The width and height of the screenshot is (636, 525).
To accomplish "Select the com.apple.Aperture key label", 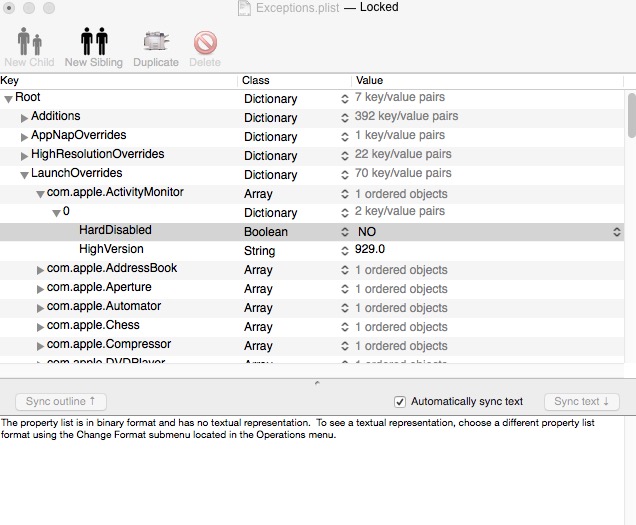I will (99, 287).
